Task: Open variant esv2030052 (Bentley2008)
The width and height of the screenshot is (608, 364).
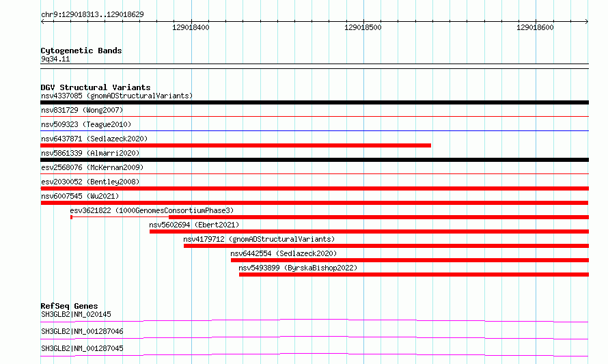Action: point(90,182)
